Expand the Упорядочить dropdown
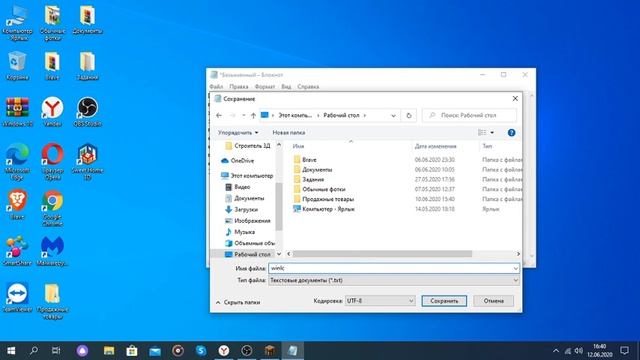Image resolution: width=640 pixels, height=360 pixels. tap(238, 133)
